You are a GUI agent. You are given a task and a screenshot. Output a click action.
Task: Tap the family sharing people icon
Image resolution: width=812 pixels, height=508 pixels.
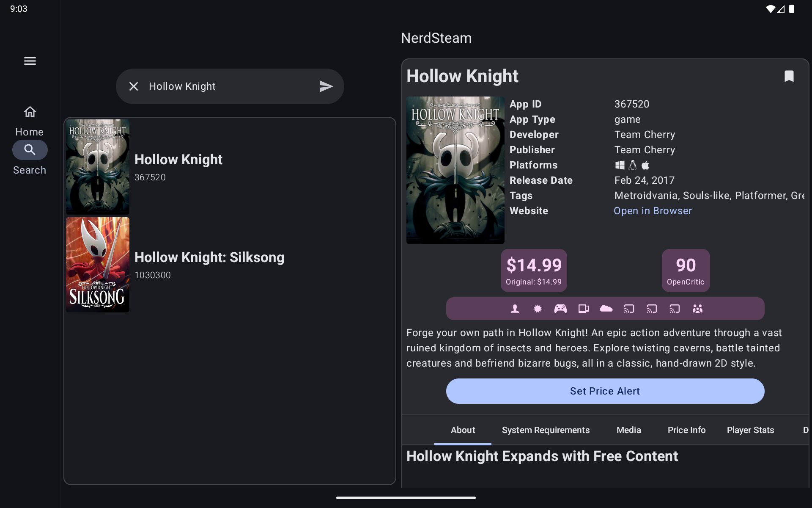click(697, 309)
